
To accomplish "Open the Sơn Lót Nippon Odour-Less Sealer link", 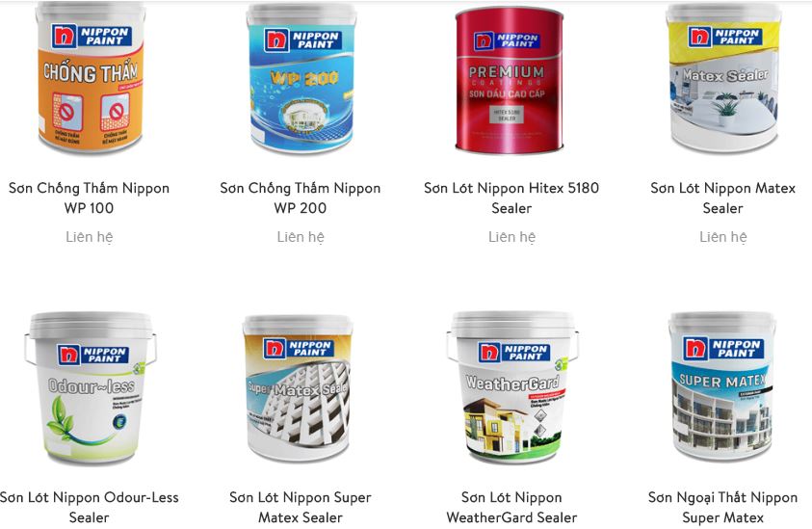I will click(x=89, y=507).
